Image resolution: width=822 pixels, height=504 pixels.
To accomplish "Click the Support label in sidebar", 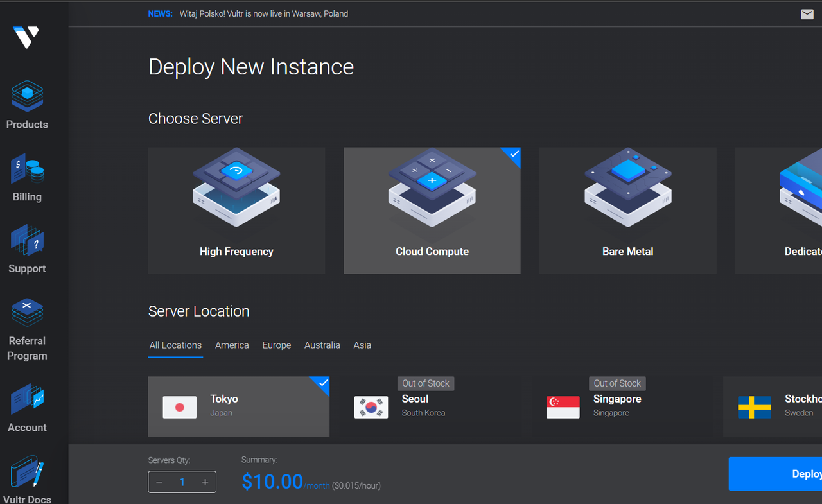I will tap(27, 269).
